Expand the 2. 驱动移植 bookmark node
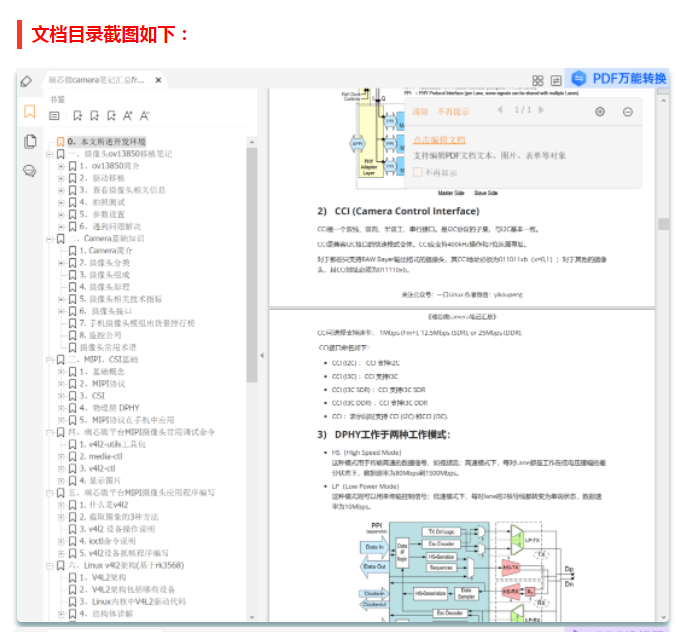The height and width of the screenshot is (632, 677). pos(61,178)
